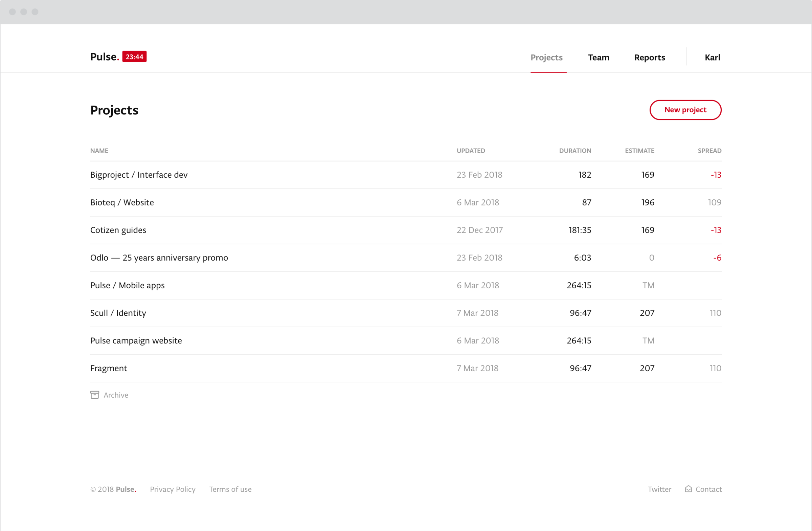812x531 pixels.
Task: Open the Pulse / Mobile apps project
Action: click(127, 285)
